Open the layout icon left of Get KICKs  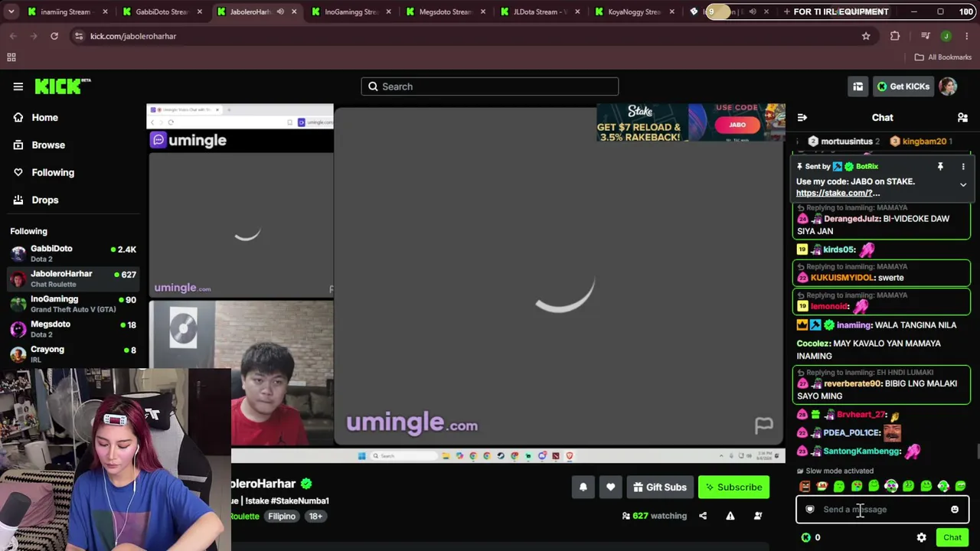pyautogui.click(x=858, y=86)
